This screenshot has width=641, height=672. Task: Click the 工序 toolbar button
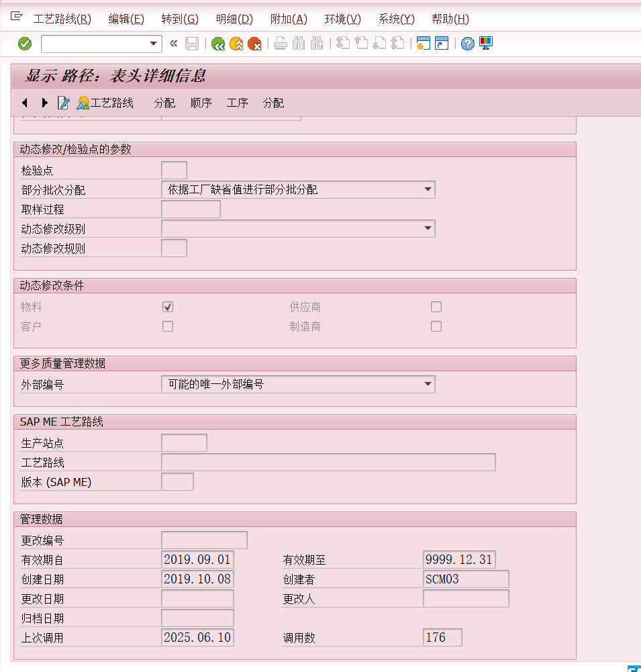coord(237,103)
